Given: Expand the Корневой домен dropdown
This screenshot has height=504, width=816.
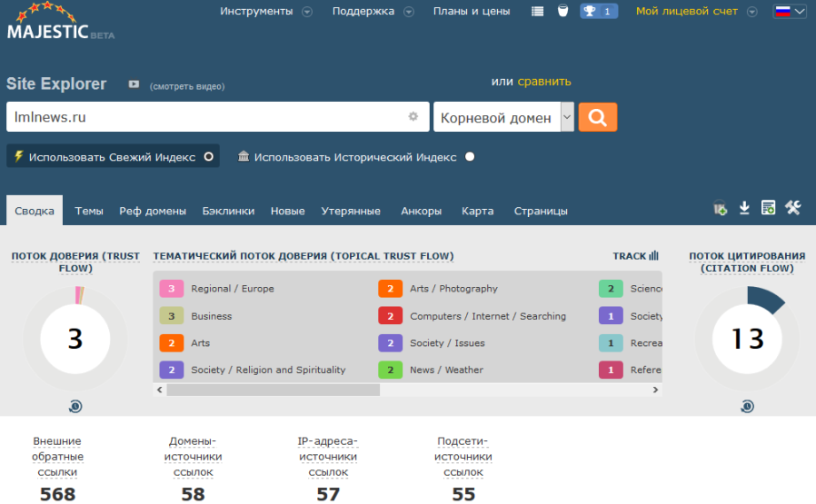Looking at the screenshot, I should coord(567,117).
